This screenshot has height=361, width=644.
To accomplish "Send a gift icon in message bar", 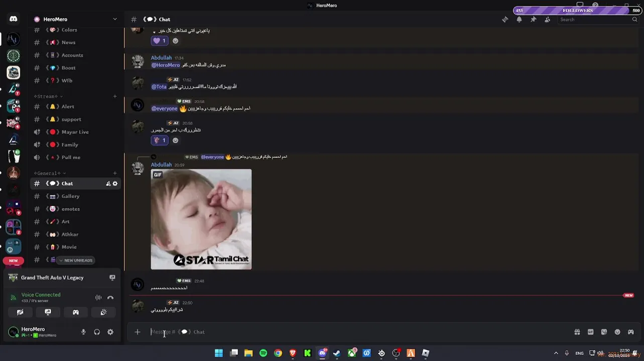I will [577, 332].
